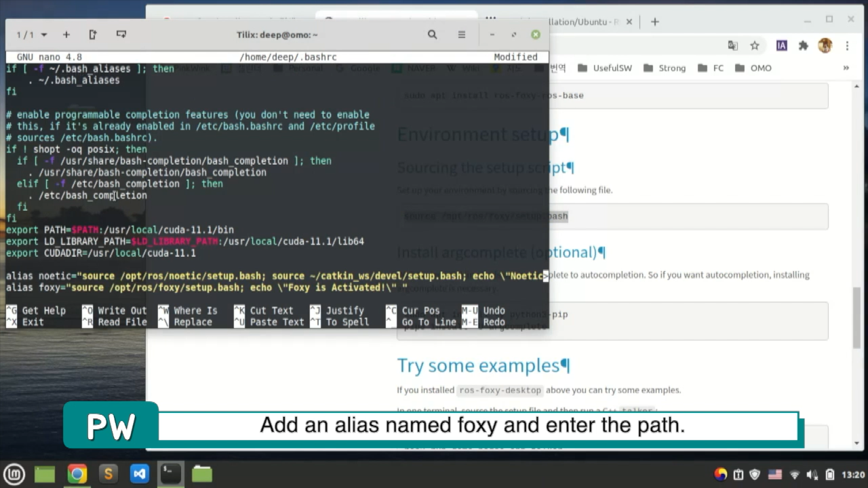The width and height of the screenshot is (868, 488).
Task: Open volume tray icon
Action: (812, 474)
